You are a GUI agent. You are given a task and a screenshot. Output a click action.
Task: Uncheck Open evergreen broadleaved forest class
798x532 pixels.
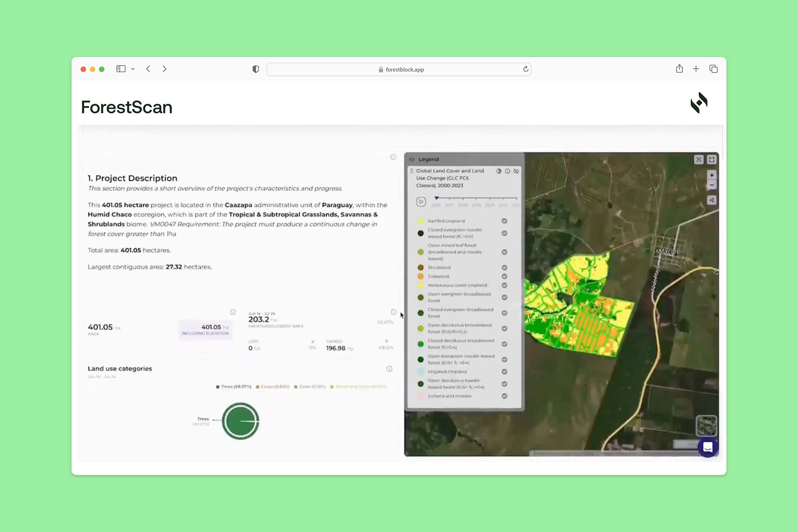click(x=504, y=297)
